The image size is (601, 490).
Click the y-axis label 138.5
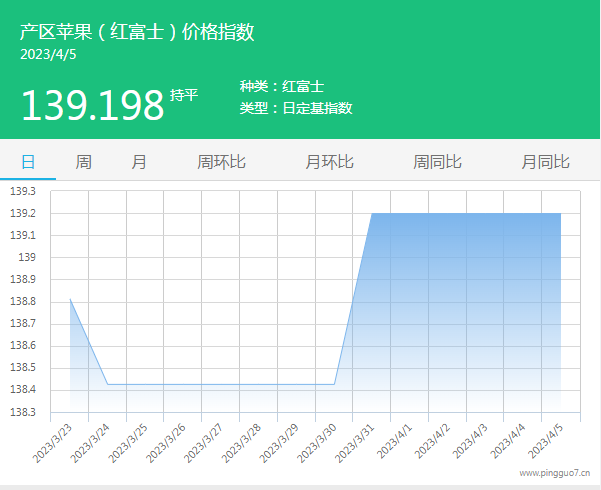point(23,367)
